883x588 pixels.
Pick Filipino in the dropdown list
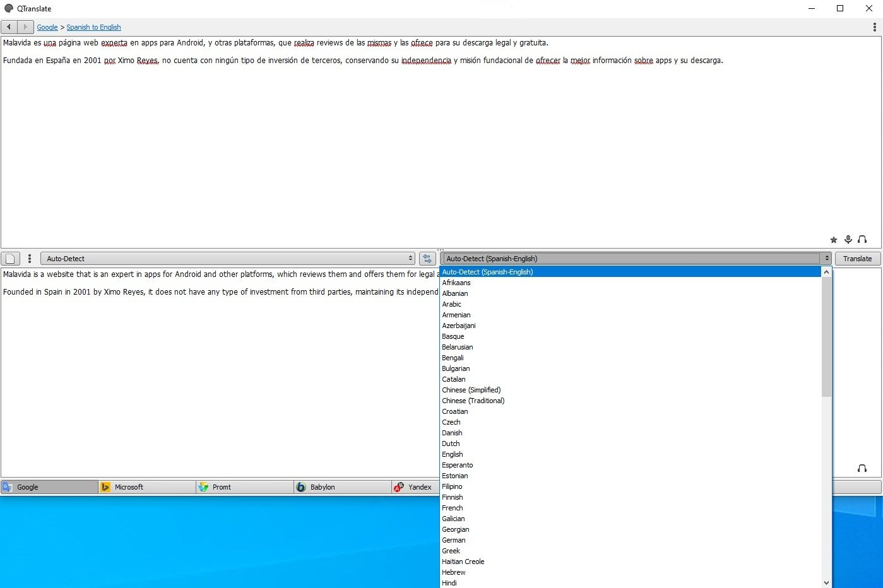631,486
